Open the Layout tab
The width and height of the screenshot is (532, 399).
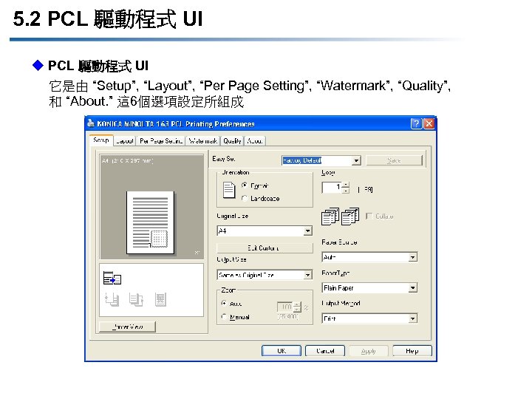[125, 141]
